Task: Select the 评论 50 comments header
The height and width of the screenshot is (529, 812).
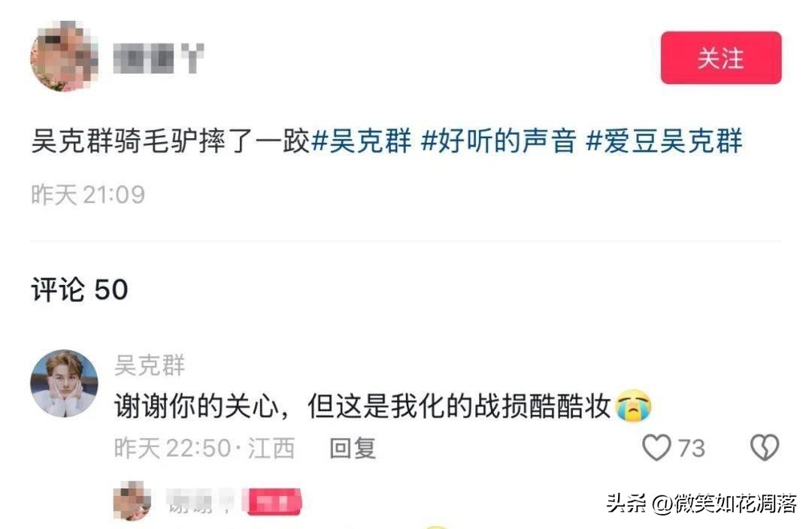Action: [x=80, y=289]
